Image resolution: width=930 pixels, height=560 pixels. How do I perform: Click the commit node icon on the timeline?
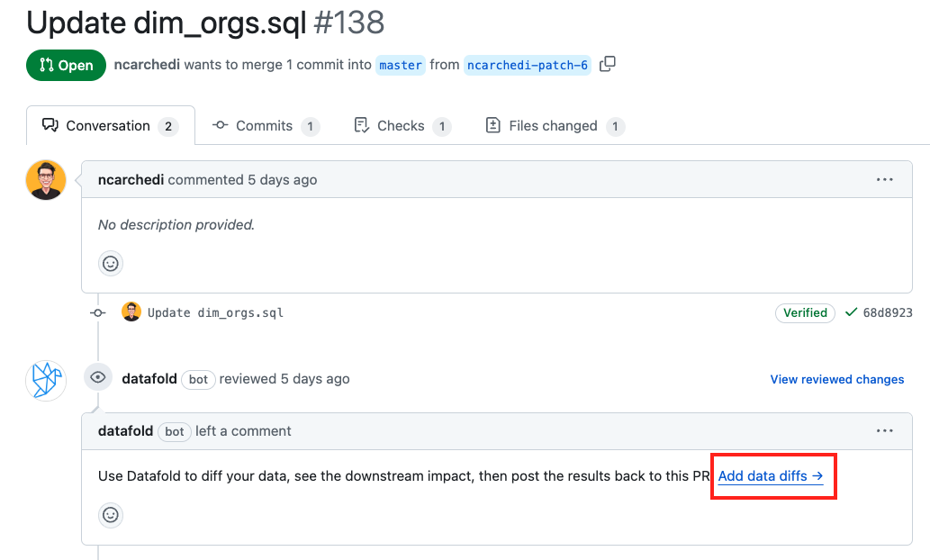[98, 312]
